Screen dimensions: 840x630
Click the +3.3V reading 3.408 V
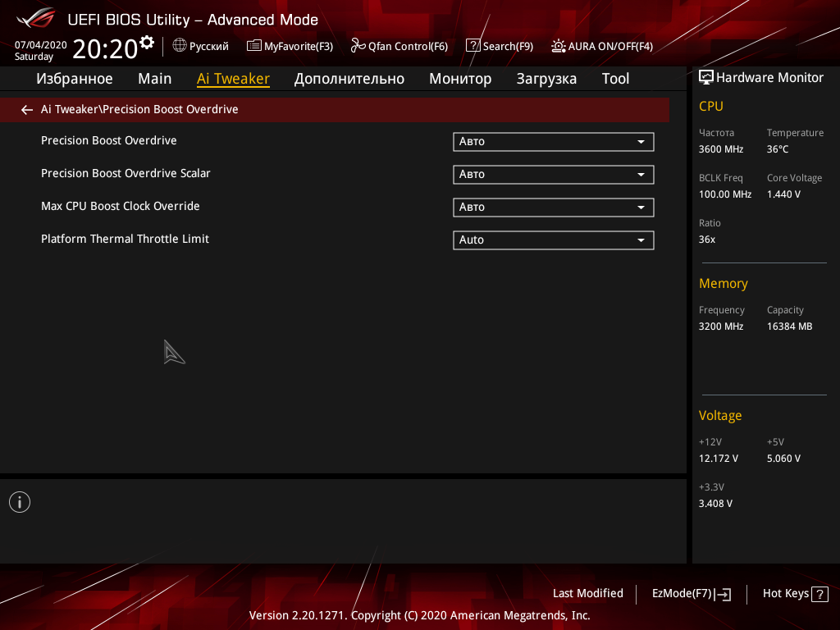[x=715, y=503]
